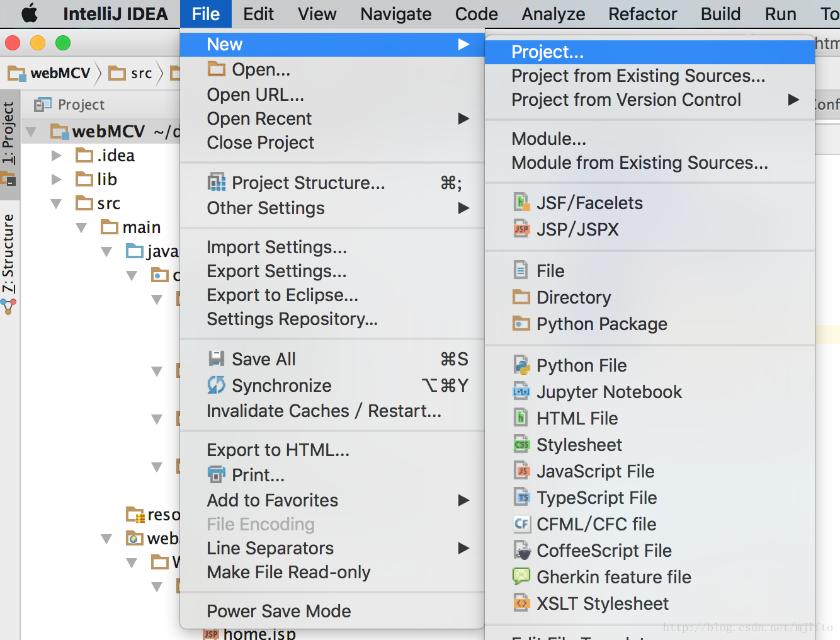Open the Edit menu
This screenshot has height=640, width=840.
pyautogui.click(x=258, y=14)
